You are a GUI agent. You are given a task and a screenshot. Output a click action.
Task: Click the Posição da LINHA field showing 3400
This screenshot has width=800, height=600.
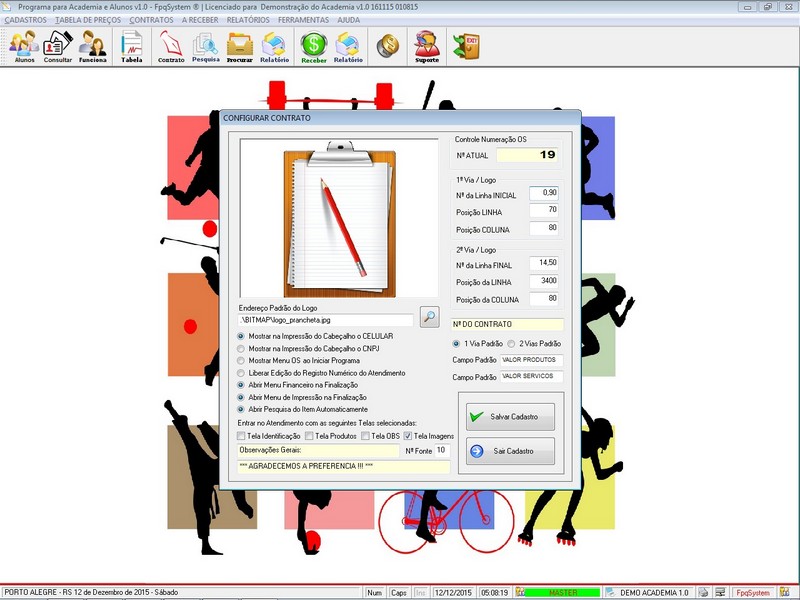pyautogui.click(x=544, y=281)
